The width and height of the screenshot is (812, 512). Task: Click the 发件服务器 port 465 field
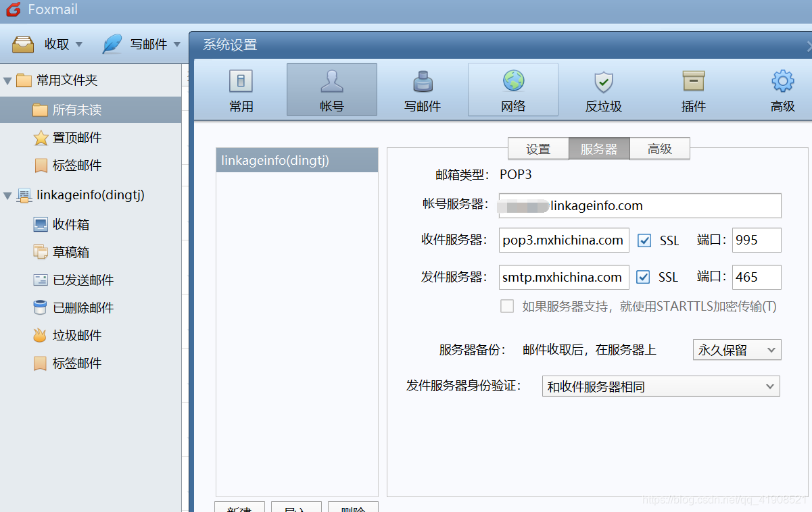(x=757, y=277)
